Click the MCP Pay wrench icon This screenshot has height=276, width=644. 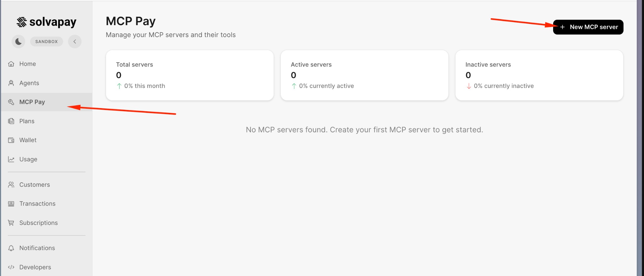[11, 102]
